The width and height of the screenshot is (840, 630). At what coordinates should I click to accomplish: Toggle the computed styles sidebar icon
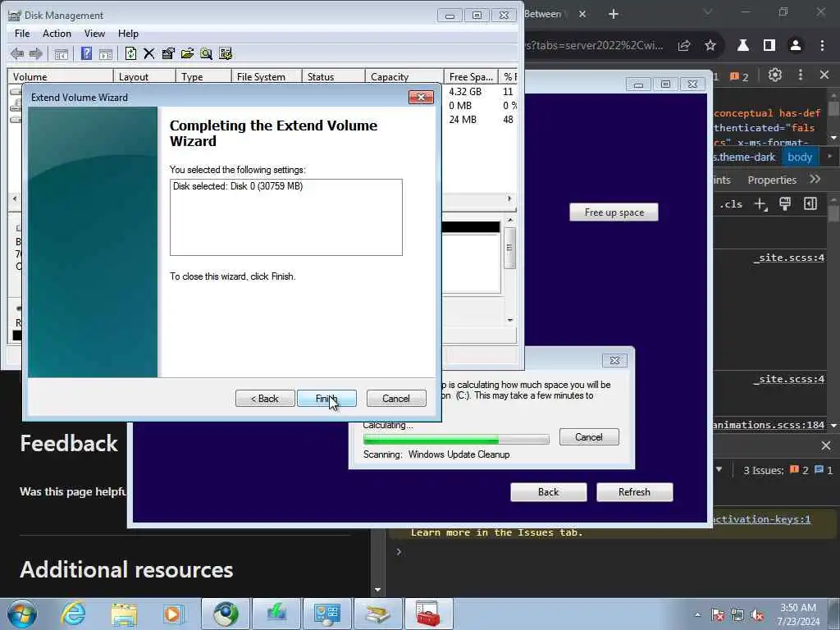tap(810, 204)
